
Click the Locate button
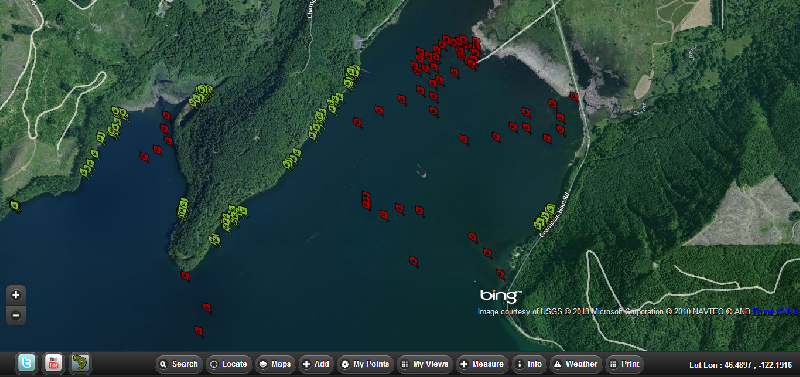tap(229, 364)
